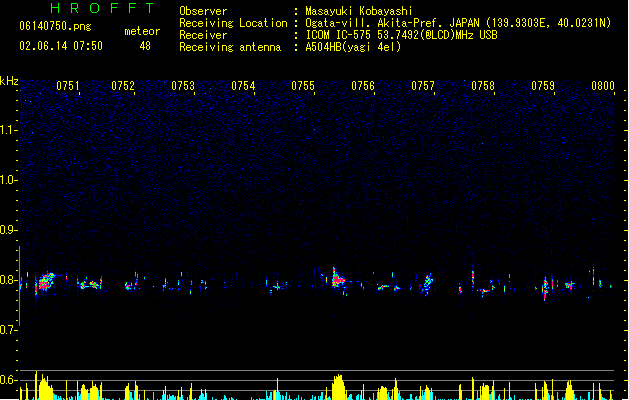Click the 1.0 kHz frequency label
Image resolution: width=629 pixels, height=400 pixels.
(x=8, y=180)
